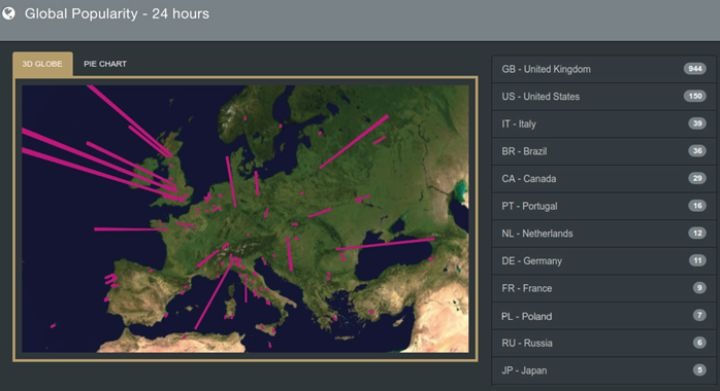The image size is (720, 391).
Task: Select the RU - Russia entry
Action: tap(604, 343)
